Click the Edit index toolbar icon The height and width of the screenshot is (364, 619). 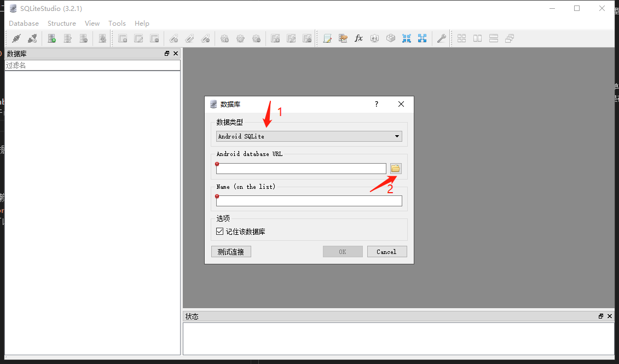pyautogui.click(x=189, y=38)
